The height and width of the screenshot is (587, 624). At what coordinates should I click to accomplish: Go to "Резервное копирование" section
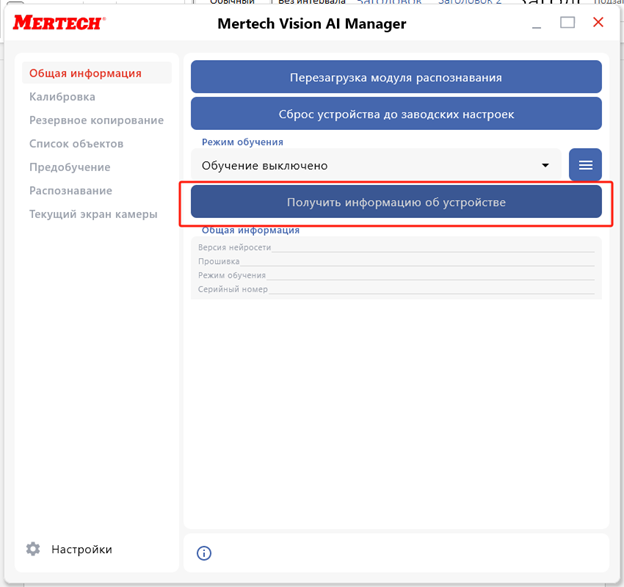click(96, 120)
